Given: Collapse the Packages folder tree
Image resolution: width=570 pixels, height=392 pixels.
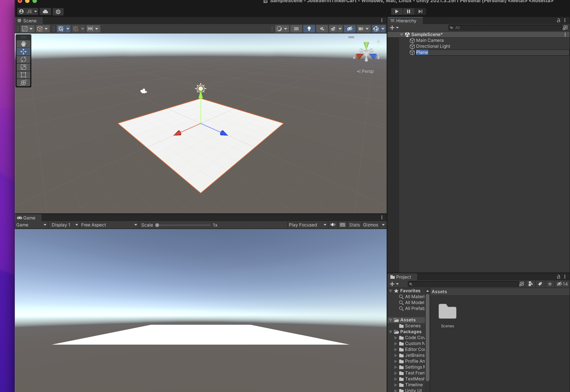Looking at the screenshot, I should pyautogui.click(x=390, y=332).
